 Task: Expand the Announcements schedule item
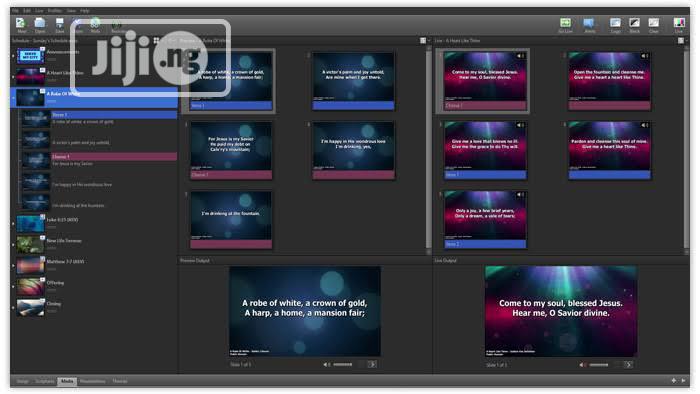(13, 56)
